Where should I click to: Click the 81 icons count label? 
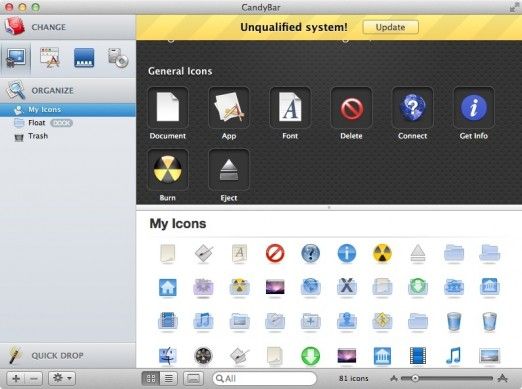354,378
